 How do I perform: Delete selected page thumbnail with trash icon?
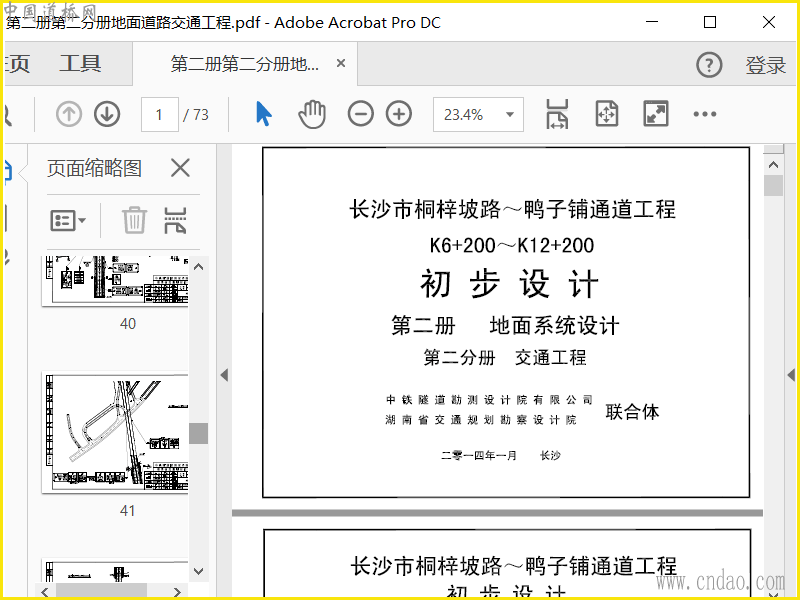[x=135, y=220]
